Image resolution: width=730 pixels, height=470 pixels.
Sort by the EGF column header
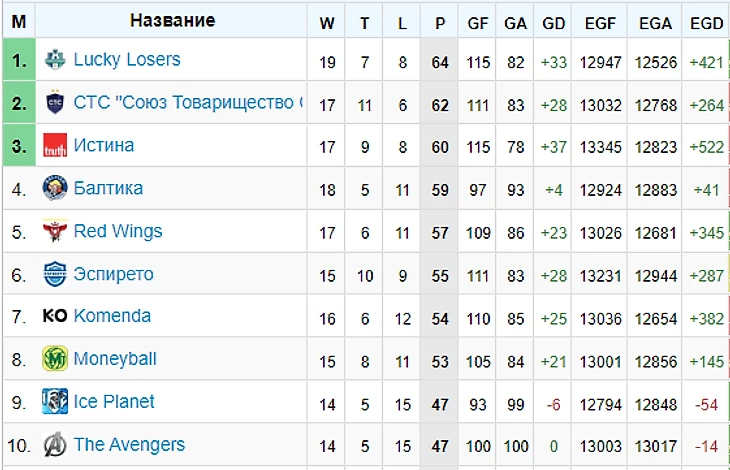click(600, 23)
